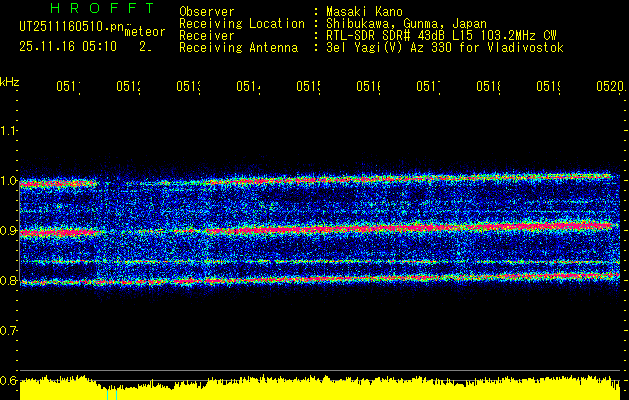
Task: Click the 0513 time marker
Action: click(189, 87)
